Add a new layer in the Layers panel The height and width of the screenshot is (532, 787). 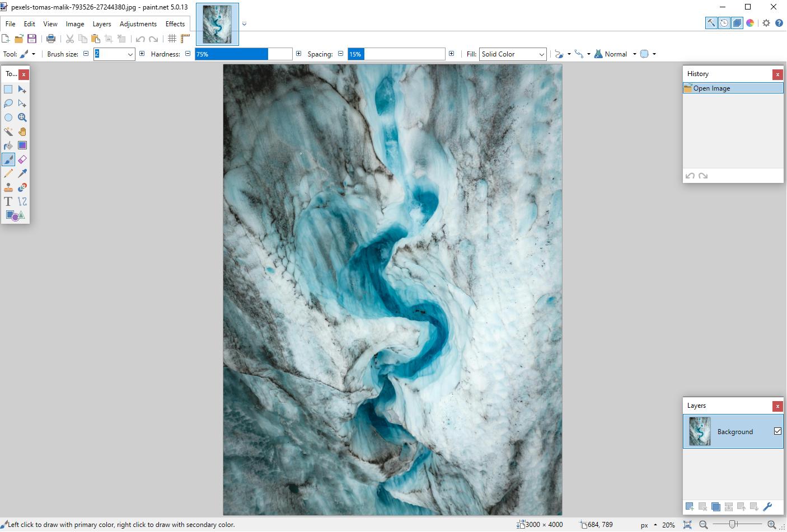(x=689, y=507)
